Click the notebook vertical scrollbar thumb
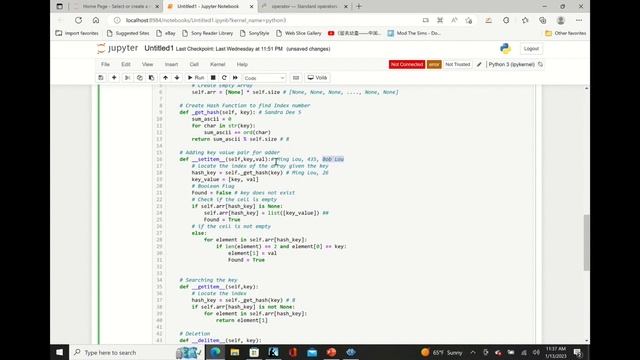 [x=587, y=242]
